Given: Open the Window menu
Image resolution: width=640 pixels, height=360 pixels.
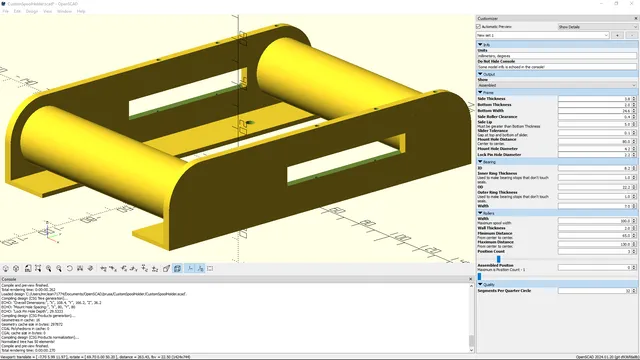Looking at the screenshot, I should (64, 11).
